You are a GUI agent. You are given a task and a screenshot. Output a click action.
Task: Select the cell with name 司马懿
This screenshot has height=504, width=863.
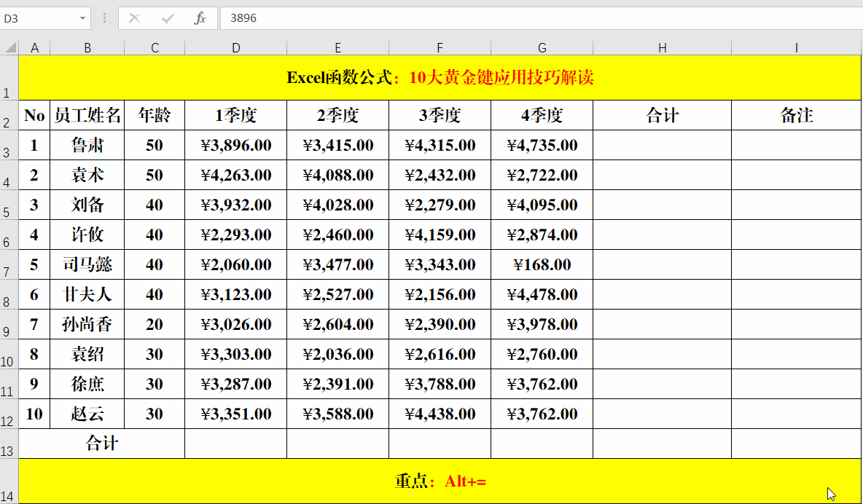tap(87, 264)
